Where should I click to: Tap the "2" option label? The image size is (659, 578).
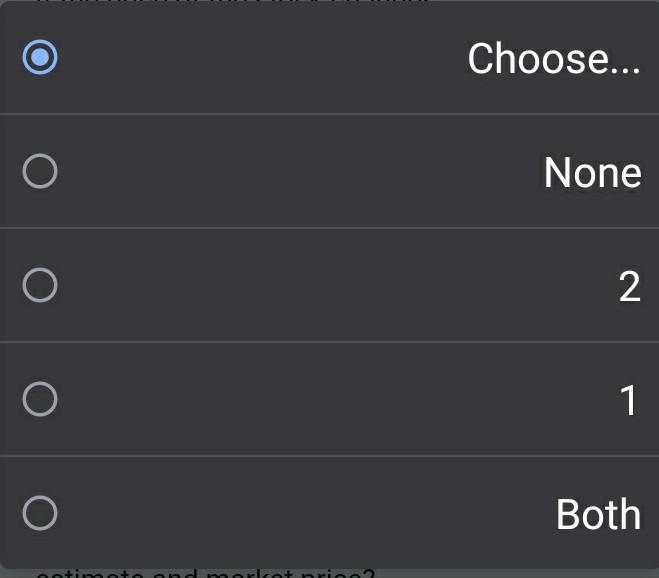(x=629, y=287)
